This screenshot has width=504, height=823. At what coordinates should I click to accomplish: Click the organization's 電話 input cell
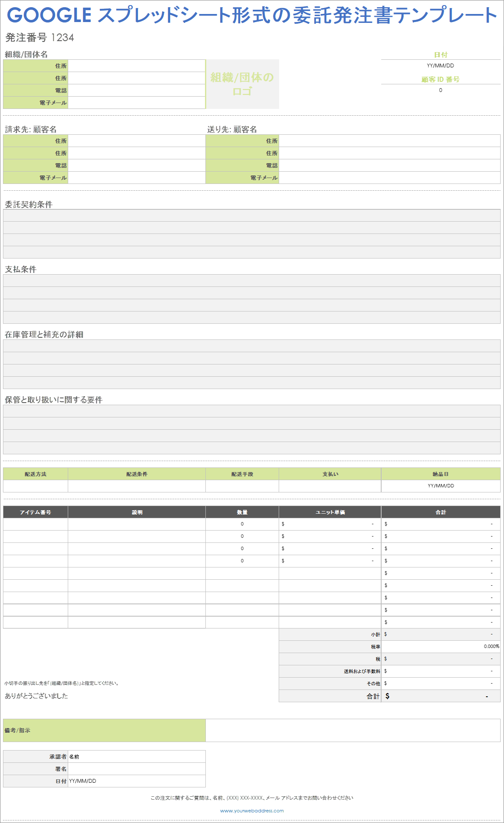136,90
